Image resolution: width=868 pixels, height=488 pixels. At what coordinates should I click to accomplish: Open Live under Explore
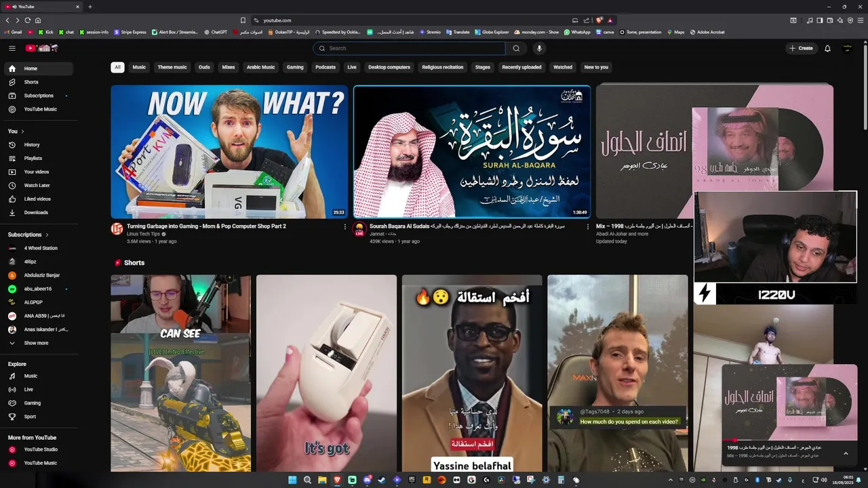pyautogui.click(x=39, y=389)
